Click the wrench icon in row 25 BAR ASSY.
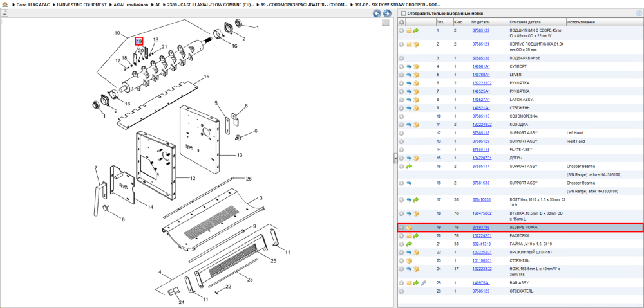This screenshot has height=308, width=644. (423, 282)
